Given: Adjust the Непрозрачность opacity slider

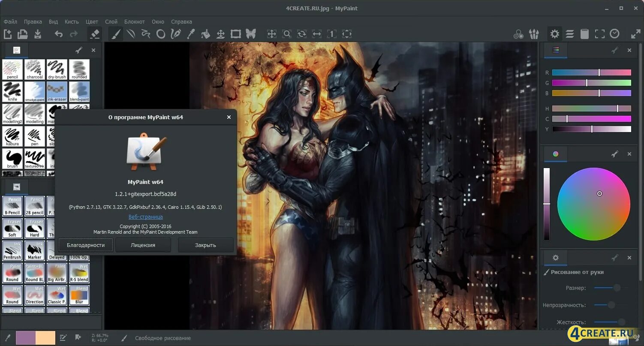Looking at the screenshot, I should click(x=611, y=305).
